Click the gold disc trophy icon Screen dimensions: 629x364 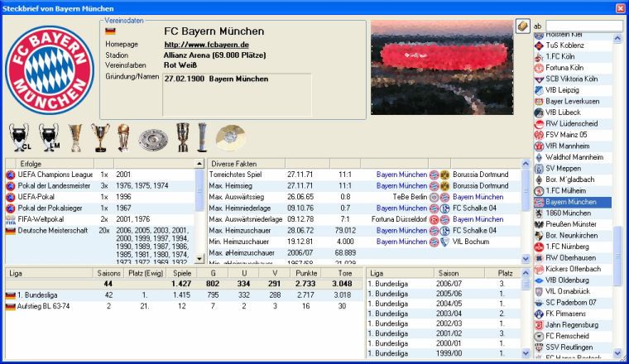click(x=230, y=137)
